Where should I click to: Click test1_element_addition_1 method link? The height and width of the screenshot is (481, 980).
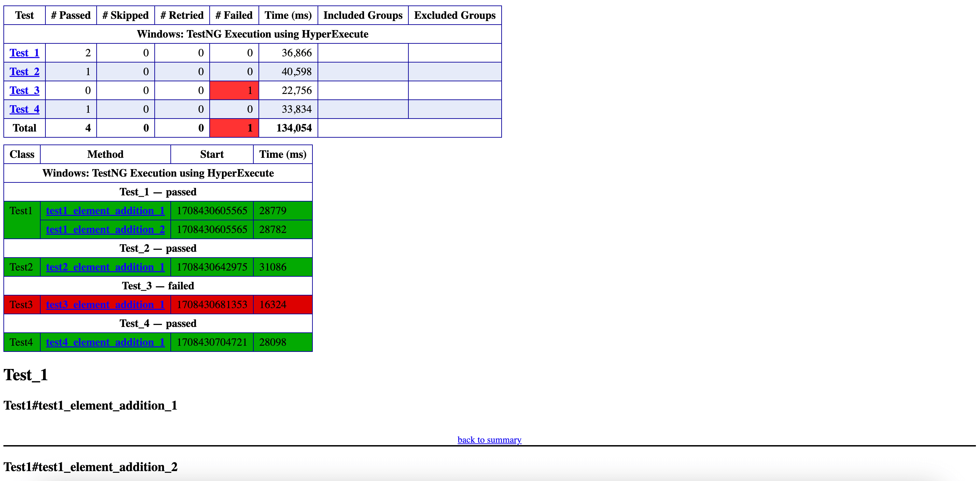[x=106, y=211]
